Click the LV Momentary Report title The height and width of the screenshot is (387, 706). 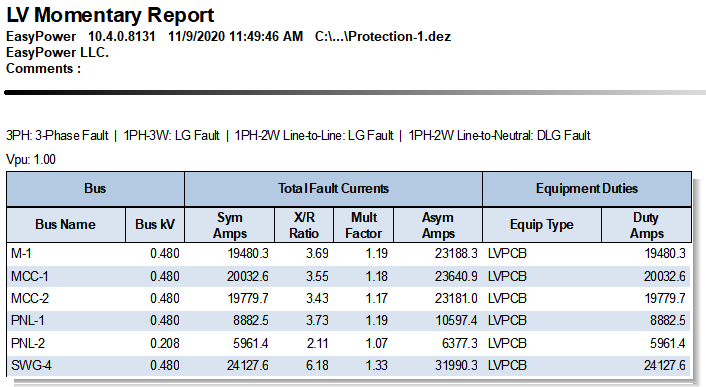click(110, 15)
